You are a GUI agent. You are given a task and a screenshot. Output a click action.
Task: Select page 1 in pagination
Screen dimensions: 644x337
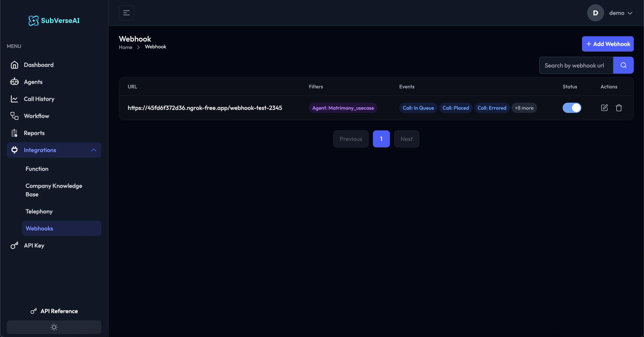pyautogui.click(x=381, y=139)
